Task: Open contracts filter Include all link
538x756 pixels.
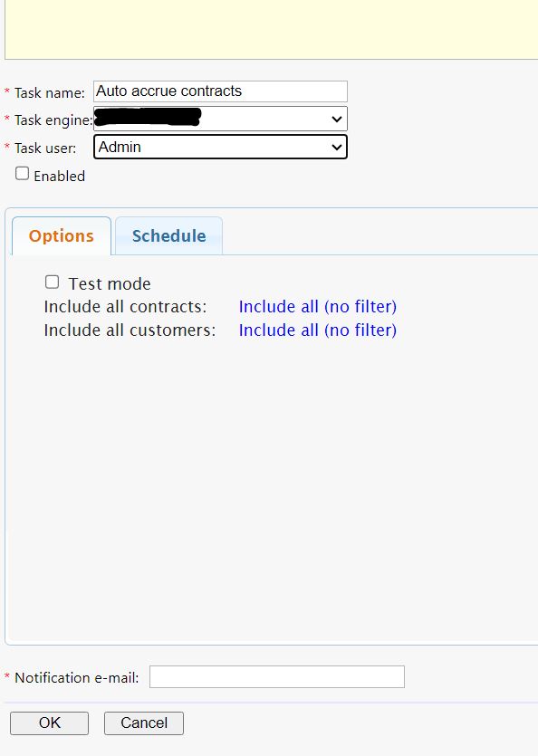Action: click(318, 307)
